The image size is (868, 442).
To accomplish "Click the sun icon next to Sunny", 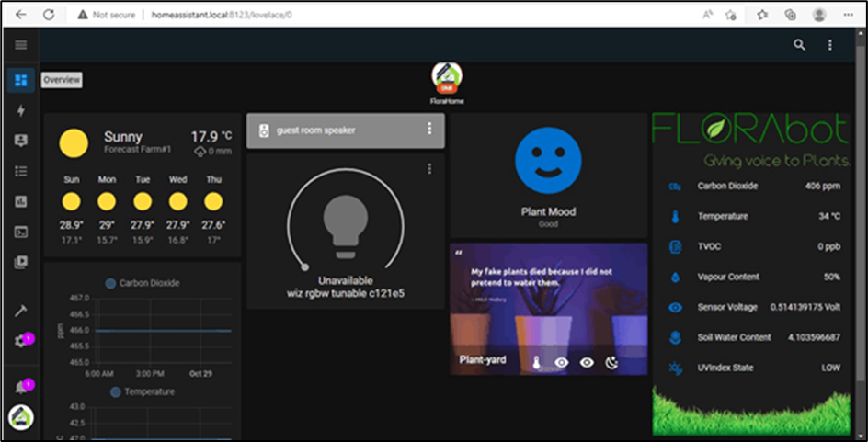I will coord(74,143).
